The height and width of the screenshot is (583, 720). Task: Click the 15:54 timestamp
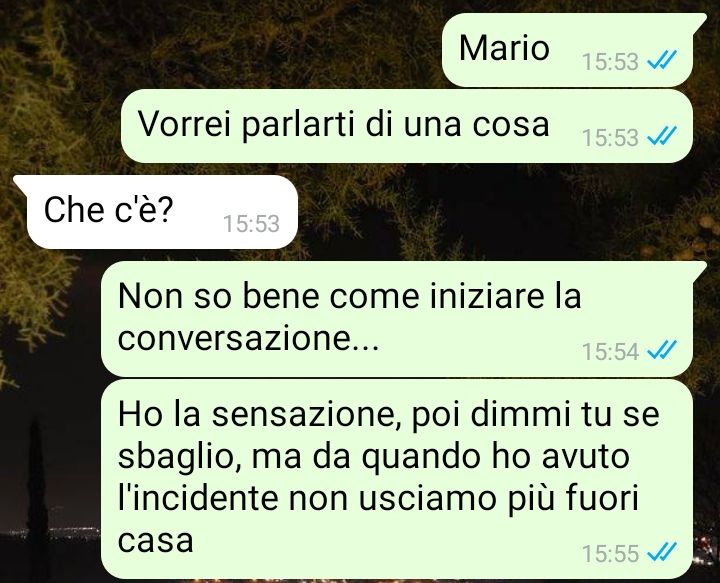(610, 352)
